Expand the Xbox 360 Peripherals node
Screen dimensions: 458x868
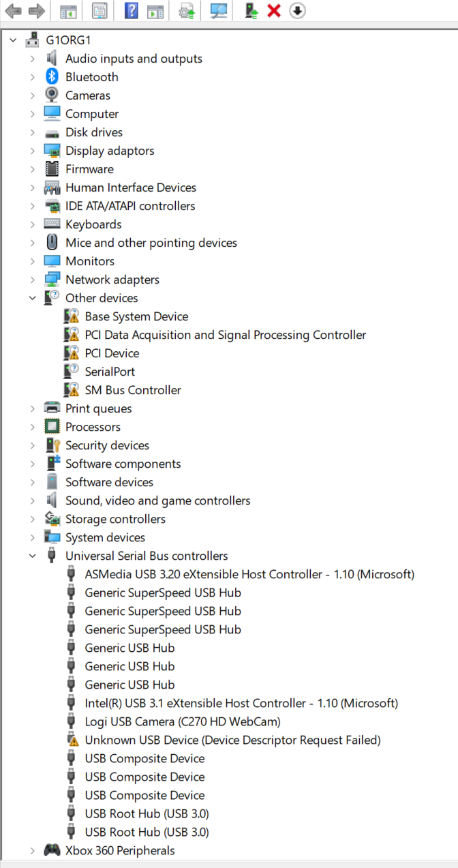pyautogui.click(x=32, y=850)
